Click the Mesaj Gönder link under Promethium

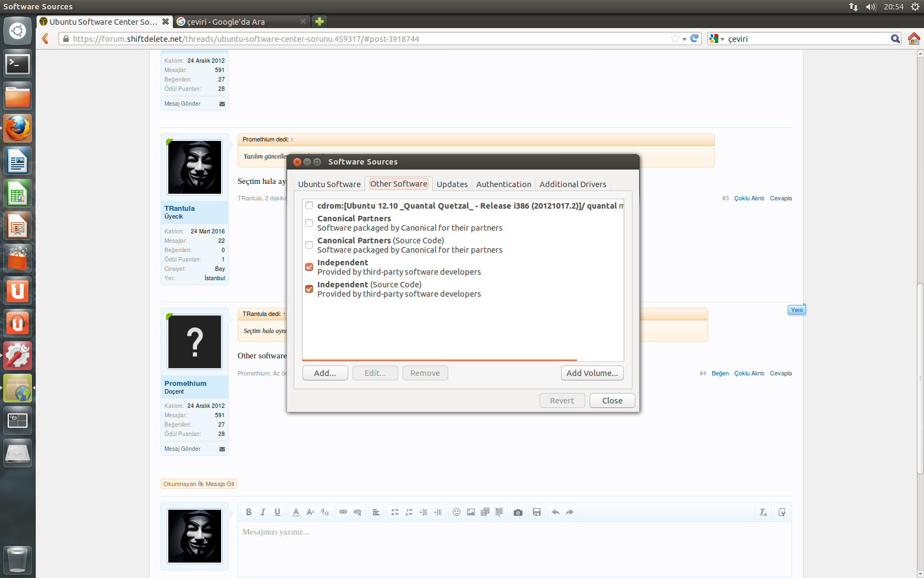click(x=183, y=449)
